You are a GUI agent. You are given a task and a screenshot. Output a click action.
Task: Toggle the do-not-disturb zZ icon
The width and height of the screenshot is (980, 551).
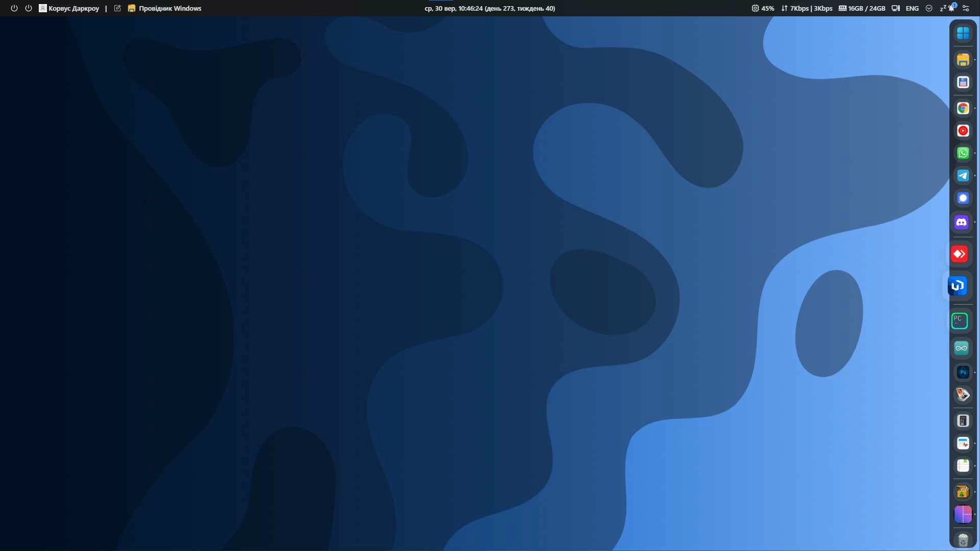(943, 8)
